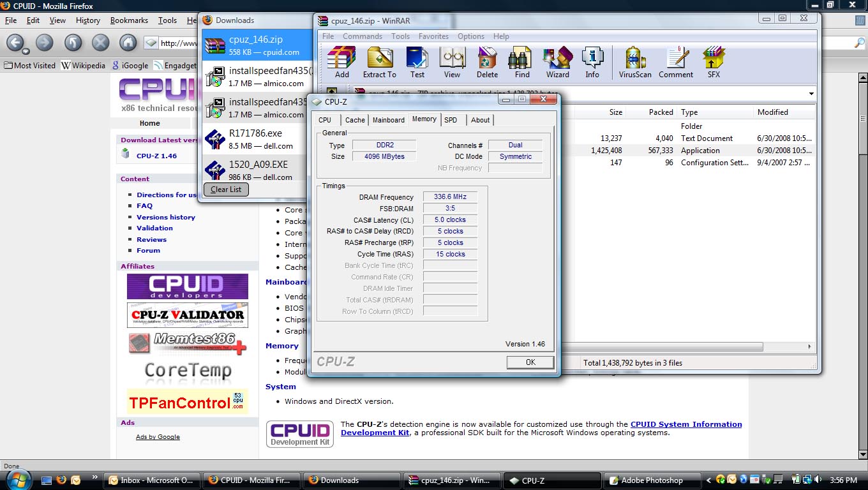The width and height of the screenshot is (868, 490).
Task: Open Options menu in WinRAR
Action: [471, 36]
